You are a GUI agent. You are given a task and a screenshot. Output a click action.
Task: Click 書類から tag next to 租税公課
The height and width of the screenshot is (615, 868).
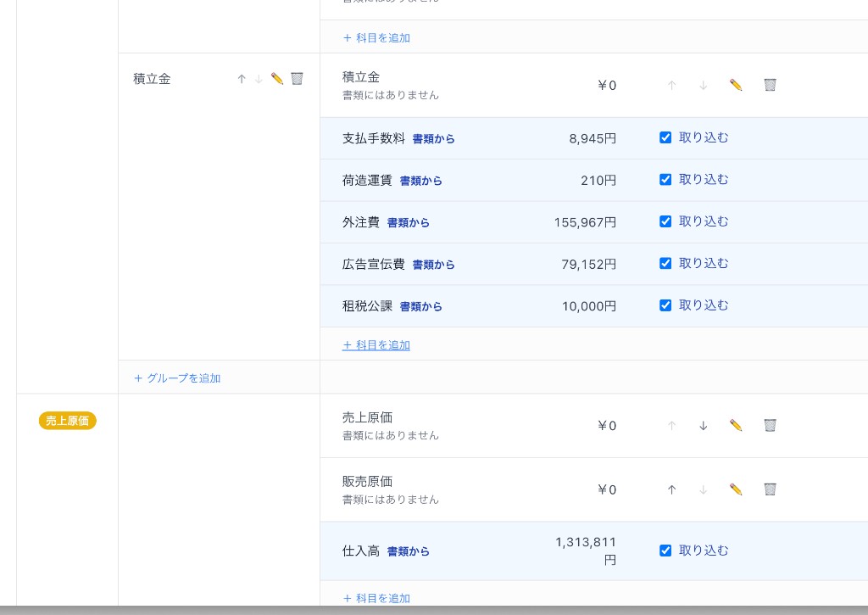pyautogui.click(x=420, y=306)
